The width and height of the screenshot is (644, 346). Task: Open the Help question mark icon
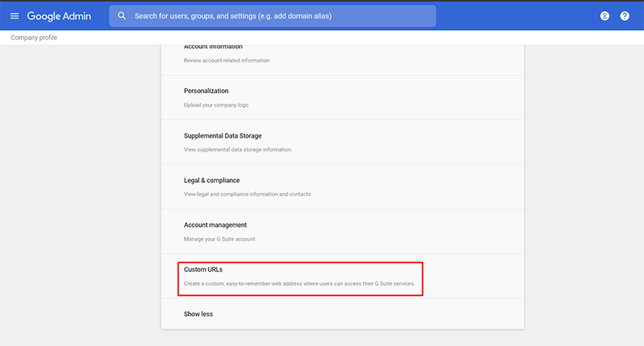(625, 16)
